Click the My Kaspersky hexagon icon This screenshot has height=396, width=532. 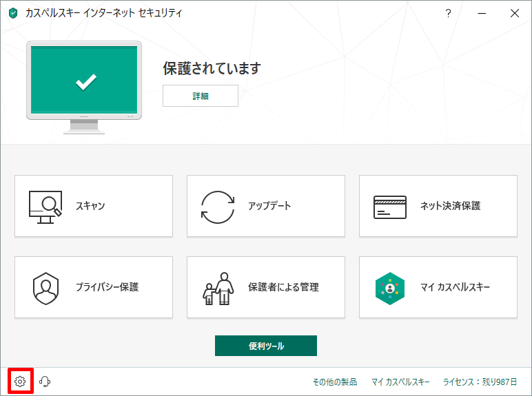390,289
